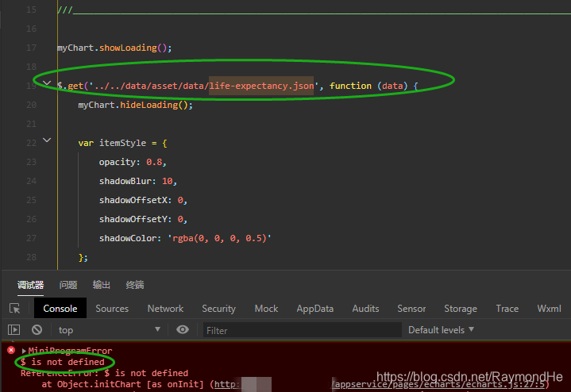Click the shadowOffsetY: 0 line
Viewport: 571px width, 392px height.
(x=143, y=219)
